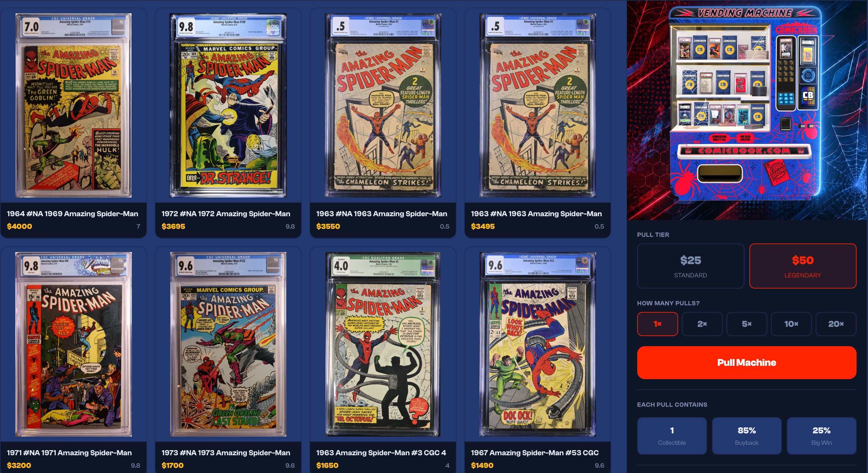Choose 2× pulls
Viewport: 868px width, 473px height.
coord(702,324)
